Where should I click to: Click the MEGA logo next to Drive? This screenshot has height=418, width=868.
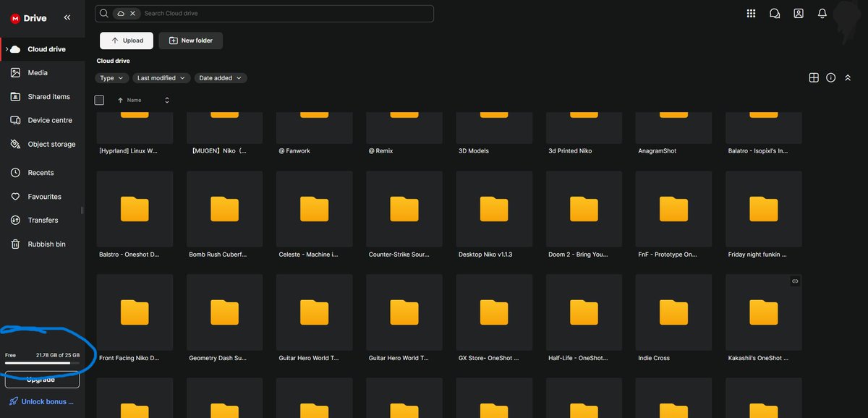point(15,18)
